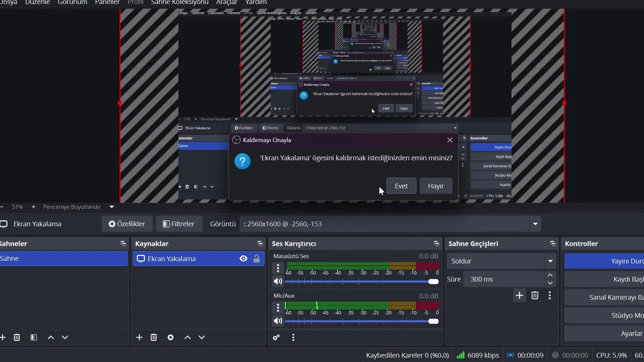Remove scene transition with trash icon
This screenshot has height=362, width=644.
[535, 295]
